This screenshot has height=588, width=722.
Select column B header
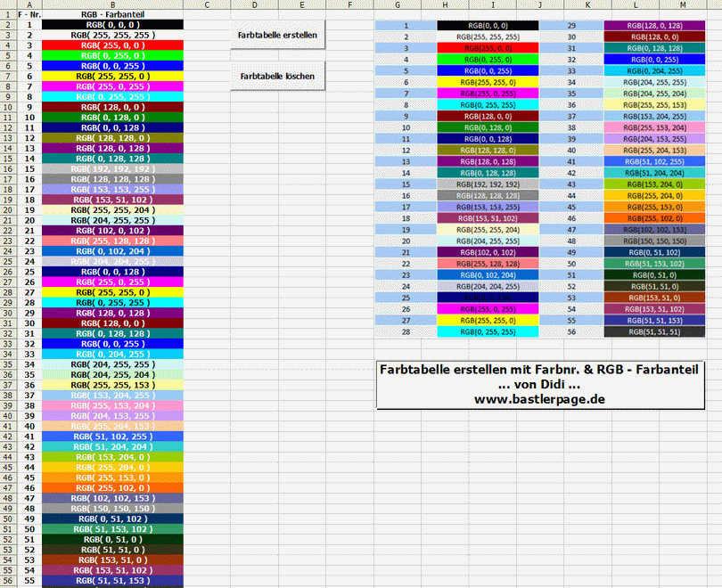[x=113, y=4]
